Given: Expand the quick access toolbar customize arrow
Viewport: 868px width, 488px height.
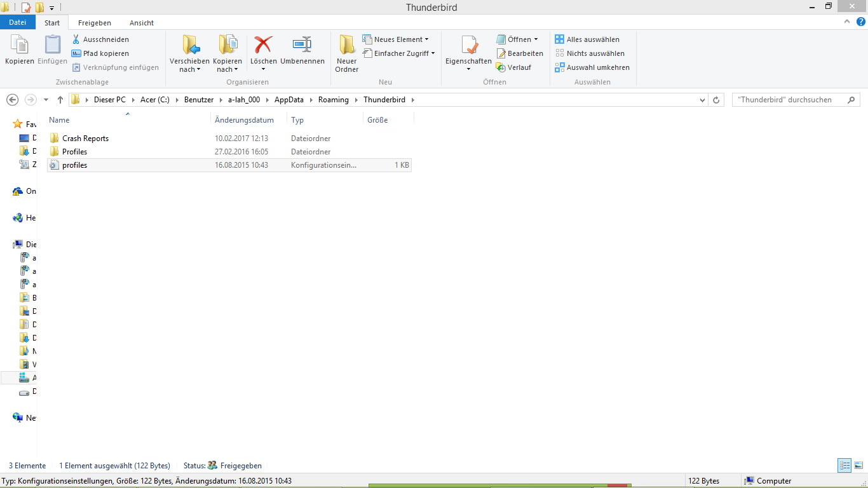Looking at the screenshot, I should pos(52,8).
